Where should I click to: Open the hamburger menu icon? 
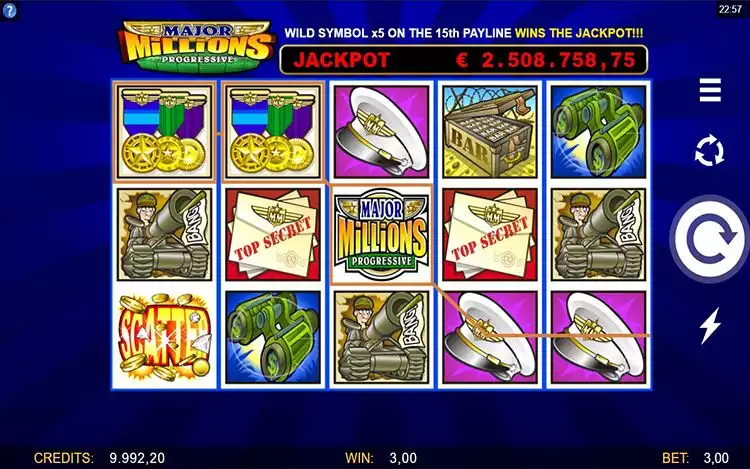tap(710, 90)
